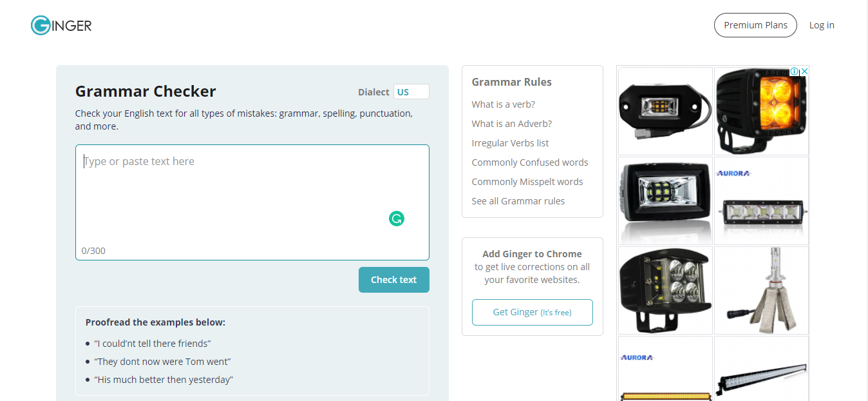Open 'What is a verb?' link
The width and height of the screenshot is (868, 401).
point(504,104)
